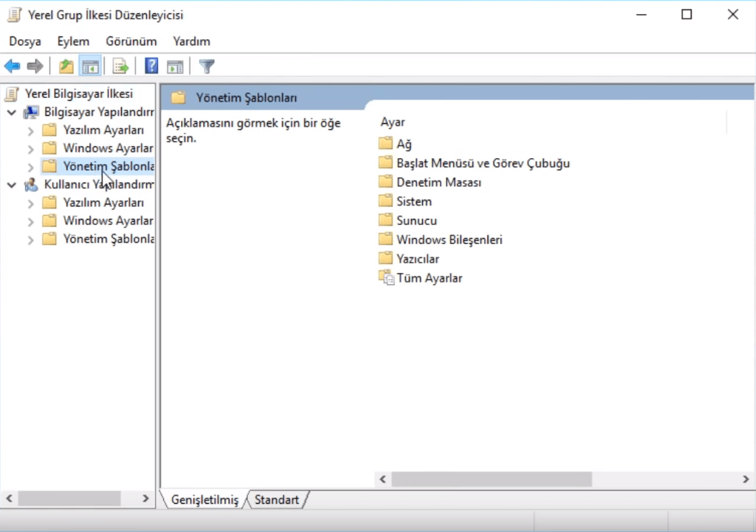Image resolution: width=756 pixels, height=532 pixels.
Task: Select the Tüm Ayarlar entry text
Action: click(429, 278)
